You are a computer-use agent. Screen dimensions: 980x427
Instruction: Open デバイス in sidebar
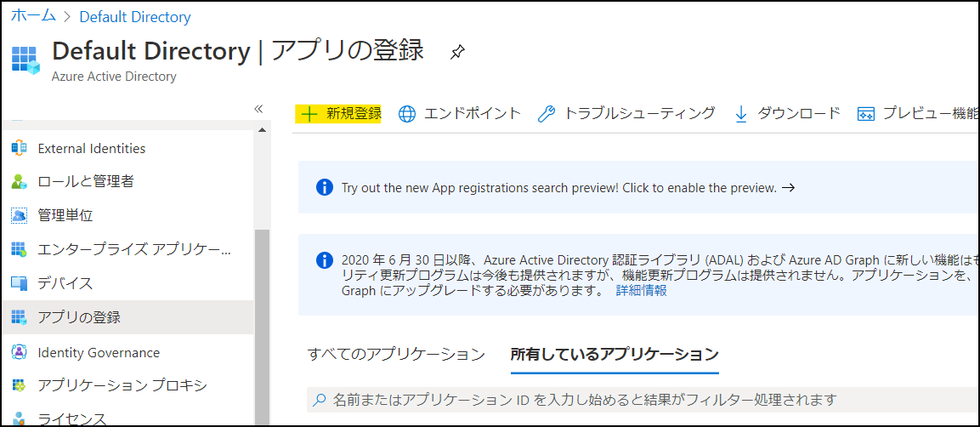click(x=127, y=283)
